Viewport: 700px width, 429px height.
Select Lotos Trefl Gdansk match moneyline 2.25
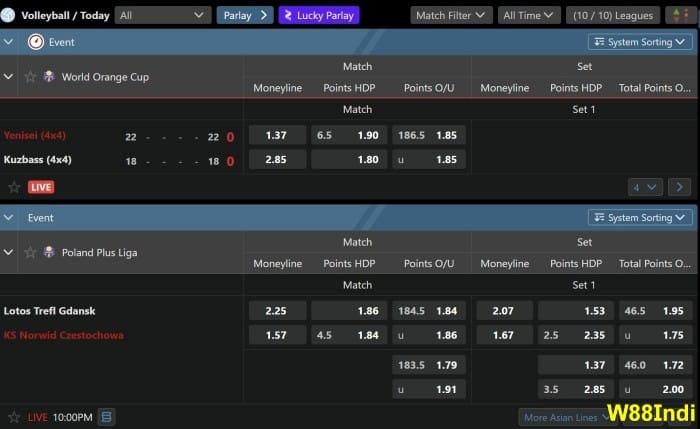[277, 311]
